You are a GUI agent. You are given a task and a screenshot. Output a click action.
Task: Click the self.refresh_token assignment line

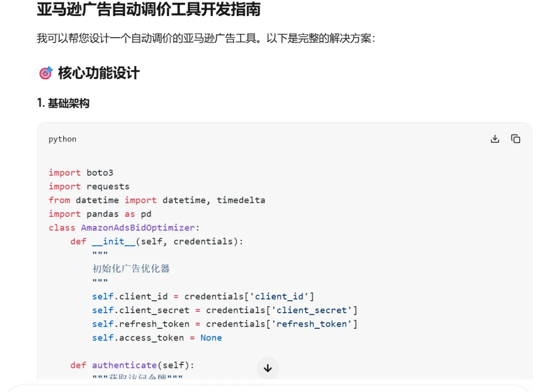click(x=224, y=324)
